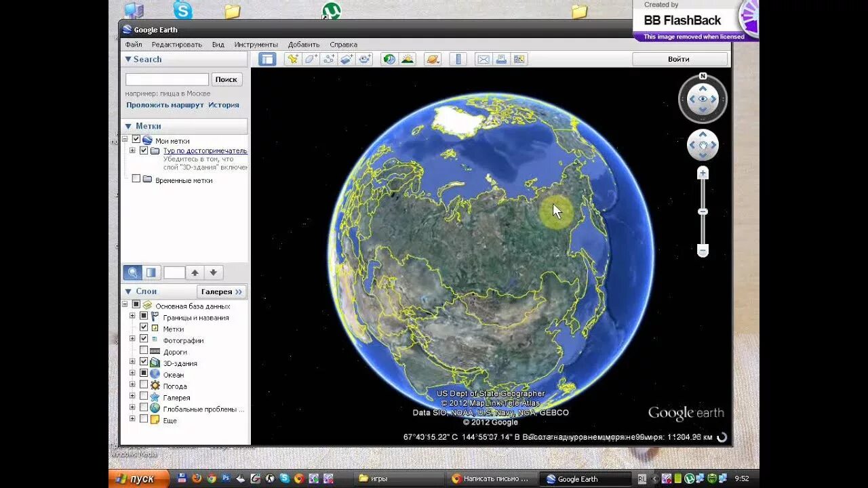
Task: Select the Add Image Overlay tool
Action: click(x=347, y=59)
